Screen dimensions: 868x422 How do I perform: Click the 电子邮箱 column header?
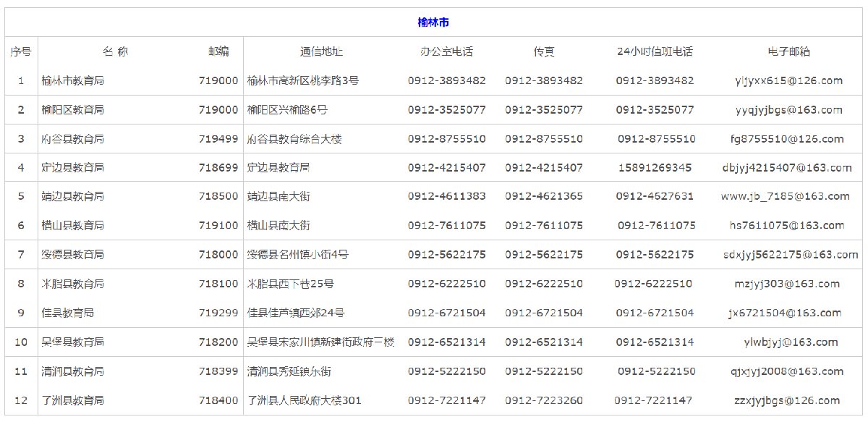(x=788, y=51)
